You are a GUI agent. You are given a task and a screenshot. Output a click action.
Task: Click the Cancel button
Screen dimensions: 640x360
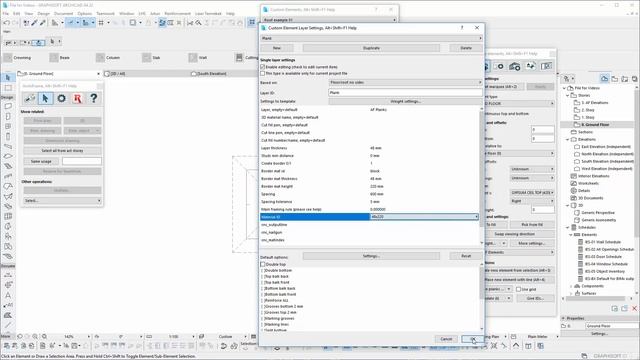[x=446, y=339]
